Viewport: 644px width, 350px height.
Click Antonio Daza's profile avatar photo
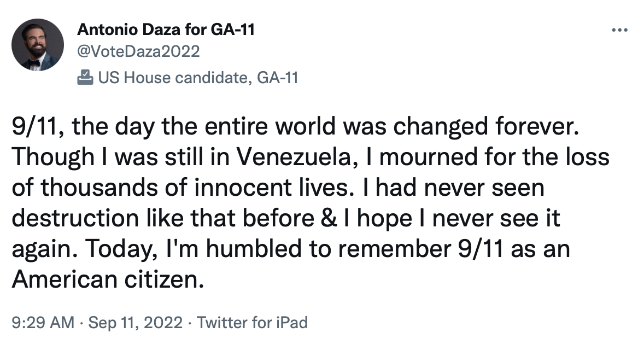[38, 45]
